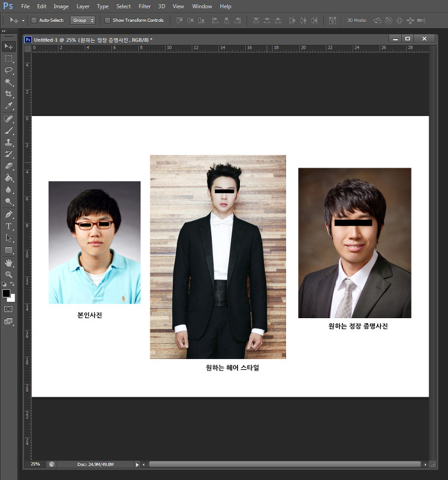This screenshot has width=448, height=480.
Task: Click the black foreground color swatch
Action: point(6,293)
